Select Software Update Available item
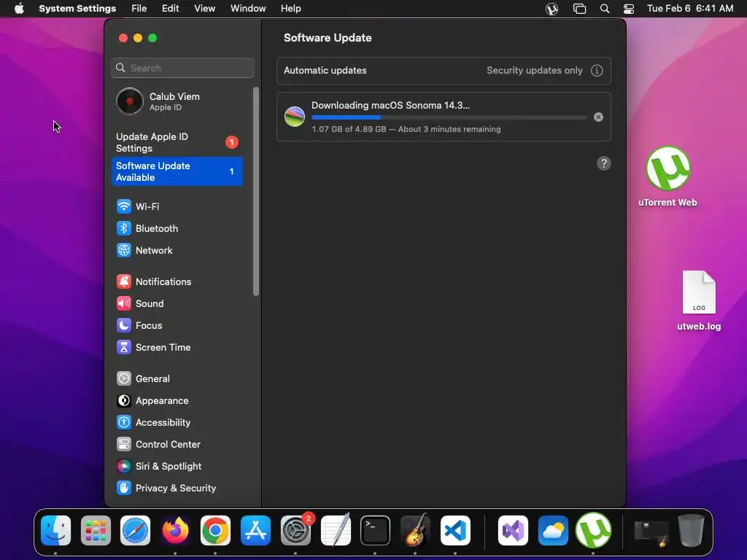The height and width of the screenshot is (560, 747). coord(177,171)
